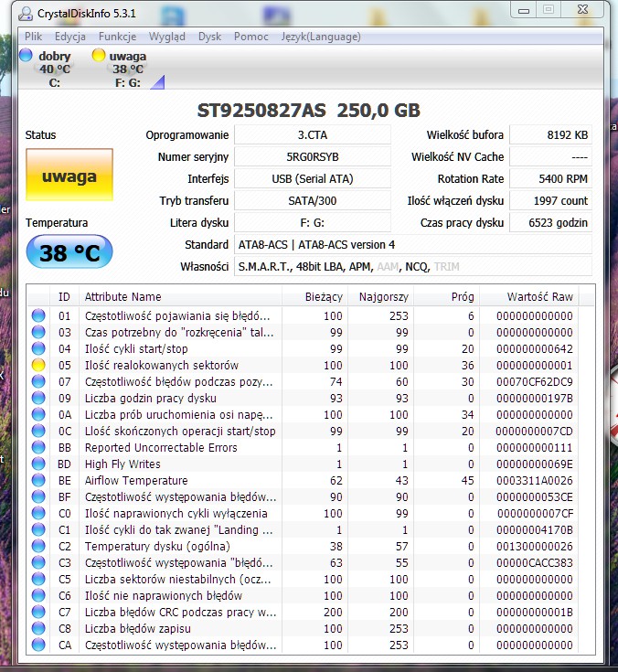This screenshot has width=618, height=672.
Task: Click the Bieżący column header
Action: 314,296
